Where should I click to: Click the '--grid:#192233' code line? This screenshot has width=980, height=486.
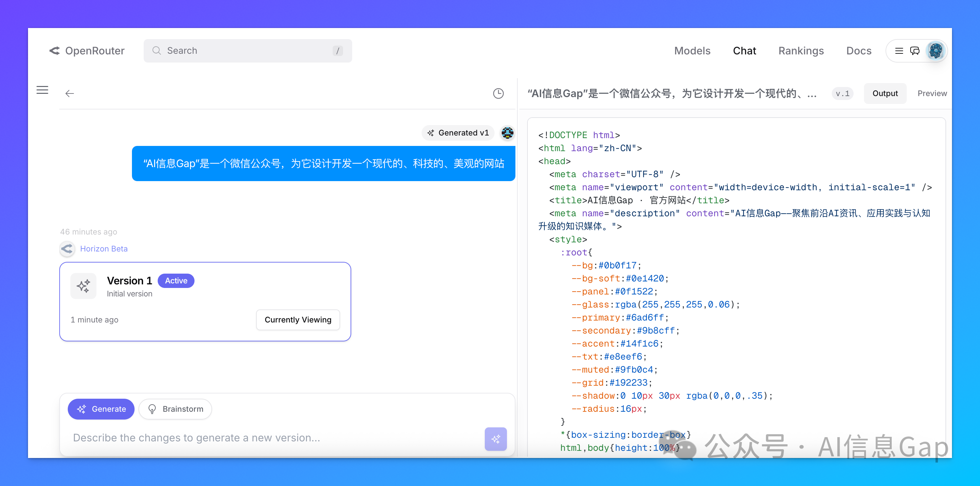pos(612,383)
